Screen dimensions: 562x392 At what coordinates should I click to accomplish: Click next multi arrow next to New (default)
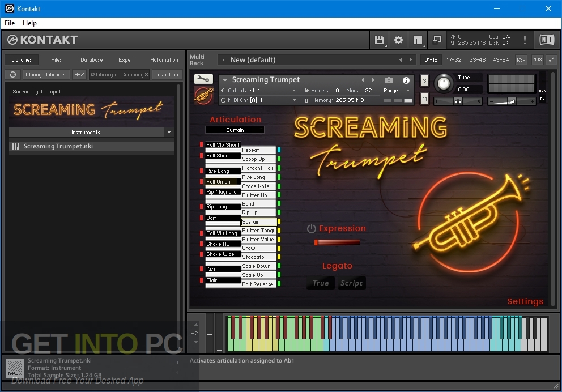point(411,60)
